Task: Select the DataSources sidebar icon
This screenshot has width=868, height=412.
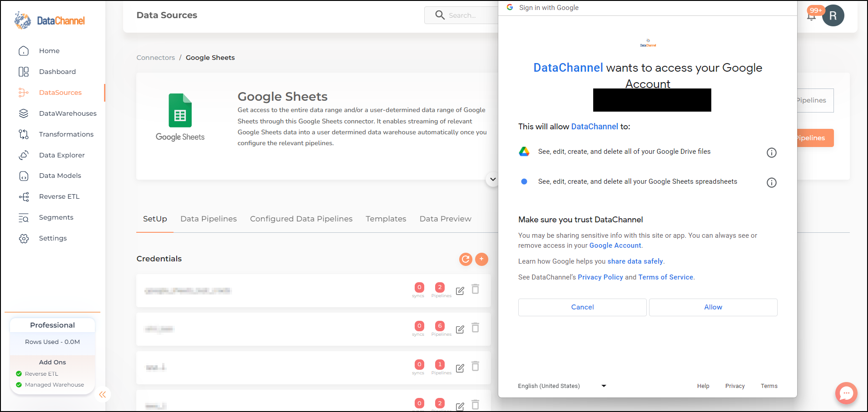Action: pyautogui.click(x=24, y=93)
